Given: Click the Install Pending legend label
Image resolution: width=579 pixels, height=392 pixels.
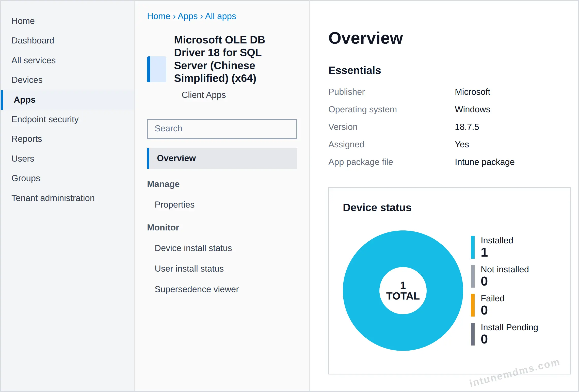Looking at the screenshot, I should (x=509, y=327).
